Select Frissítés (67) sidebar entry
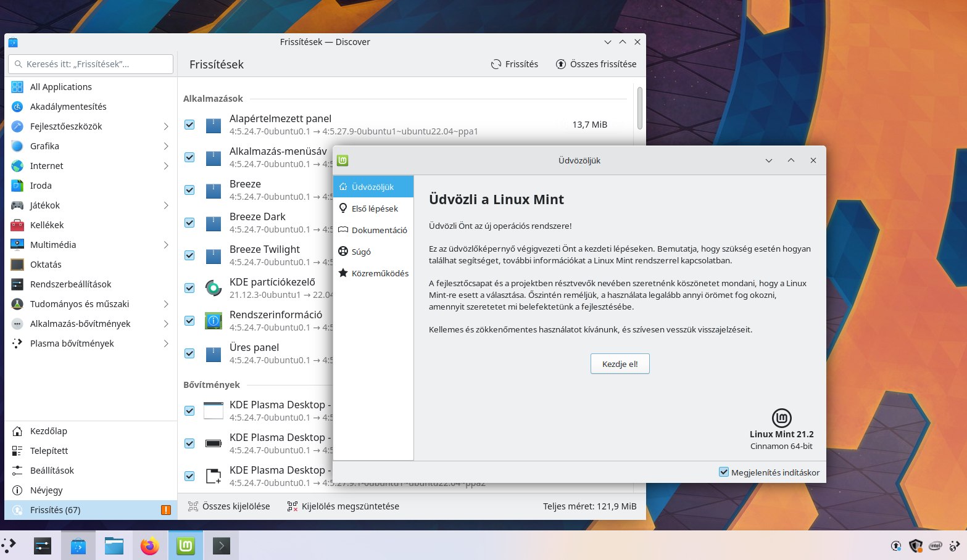Image resolution: width=967 pixels, height=560 pixels. coord(91,510)
